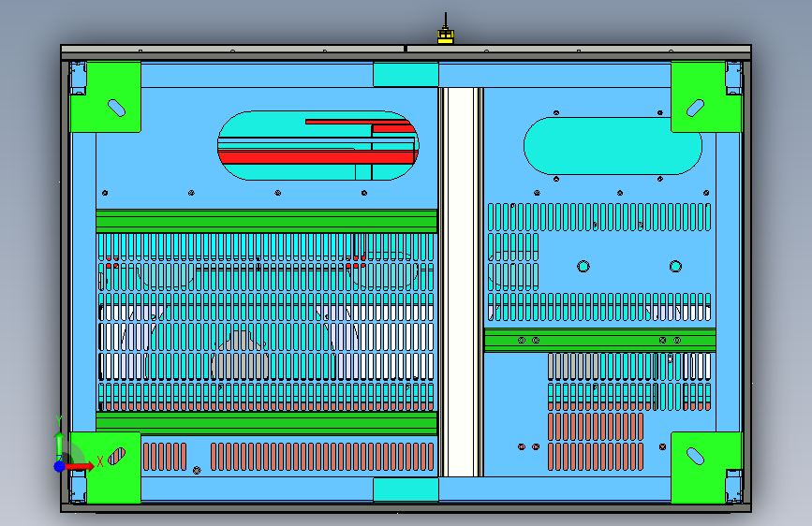Select the slotted hole in top-left green bracket
The width and height of the screenshot is (812, 526).
coord(116,109)
